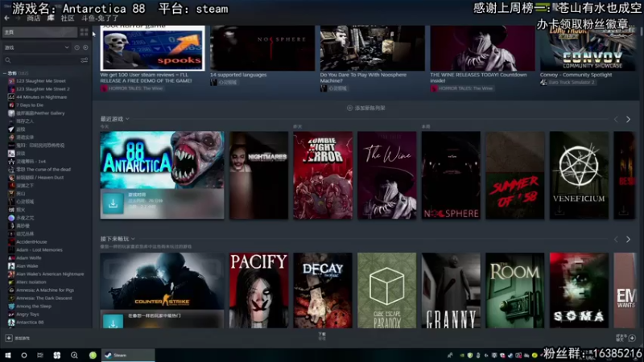Viewport: 644px width, 362px height.
Task: Open Nightmares game cover
Action: click(258, 175)
